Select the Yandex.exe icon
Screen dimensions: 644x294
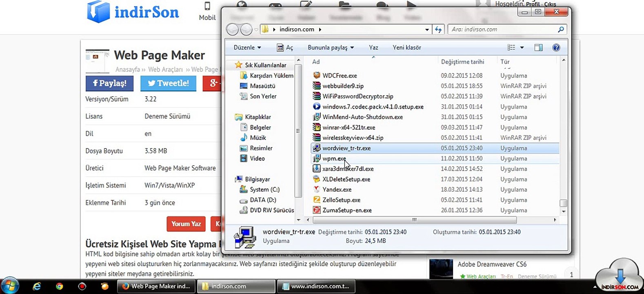(x=316, y=189)
